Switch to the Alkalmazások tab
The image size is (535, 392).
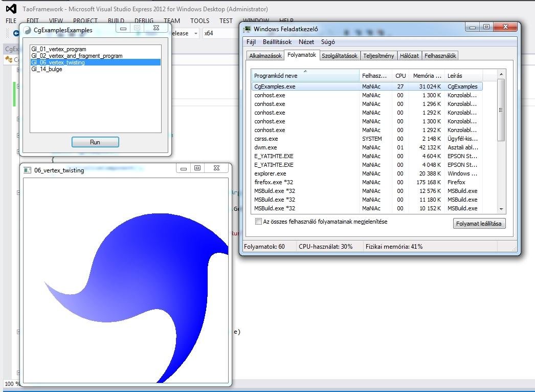(x=265, y=56)
